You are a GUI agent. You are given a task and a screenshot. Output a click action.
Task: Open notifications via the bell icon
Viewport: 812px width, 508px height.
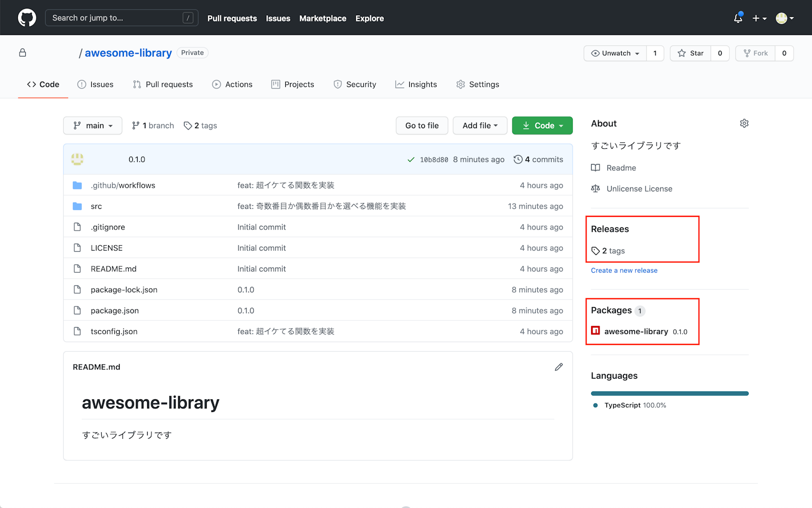coord(738,18)
